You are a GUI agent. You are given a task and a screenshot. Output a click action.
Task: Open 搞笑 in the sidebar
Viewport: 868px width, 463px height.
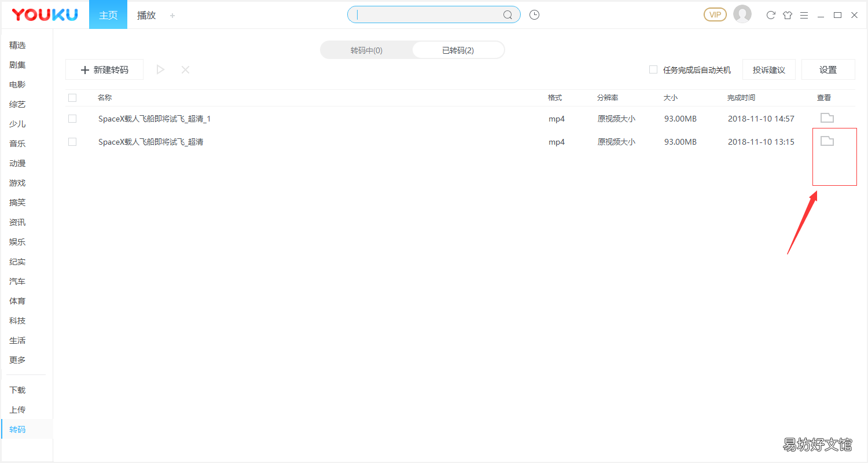click(x=17, y=203)
